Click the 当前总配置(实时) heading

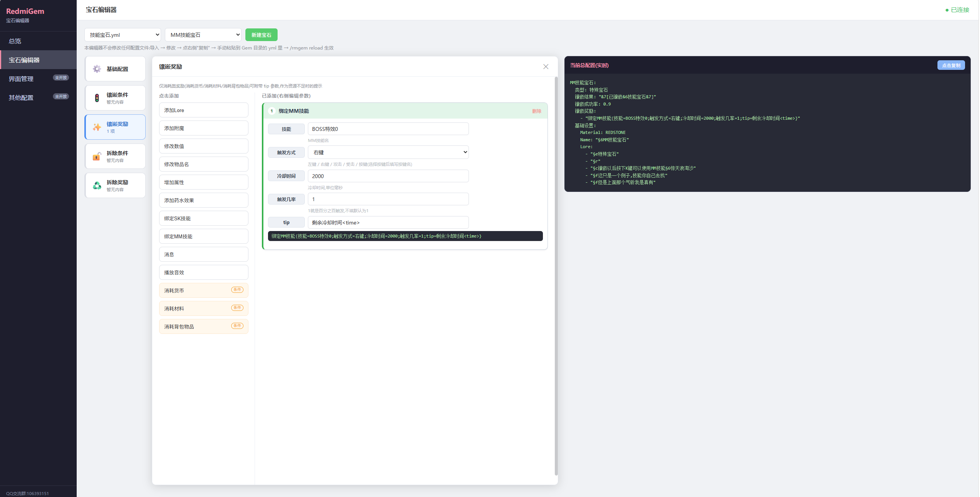(589, 65)
